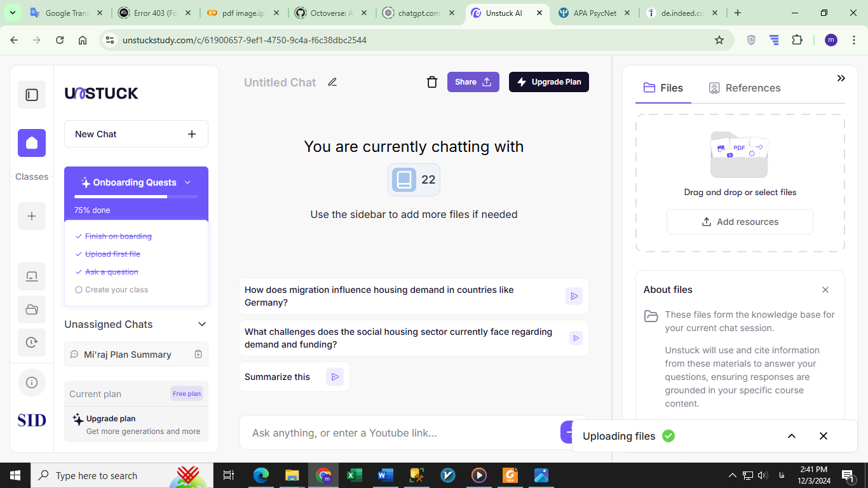Viewport: 868px width, 488px height.
Task: Switch to the APA PsycNet browser tab
Action: (595, 13)
